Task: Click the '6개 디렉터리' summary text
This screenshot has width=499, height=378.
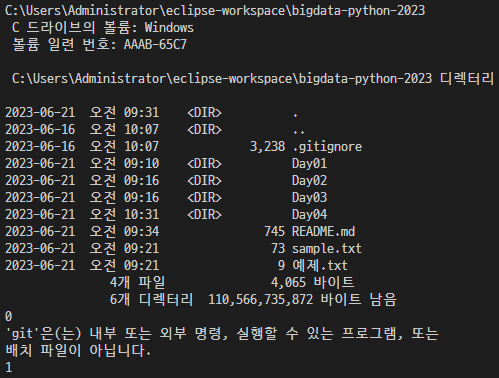Action: (151, 300)
